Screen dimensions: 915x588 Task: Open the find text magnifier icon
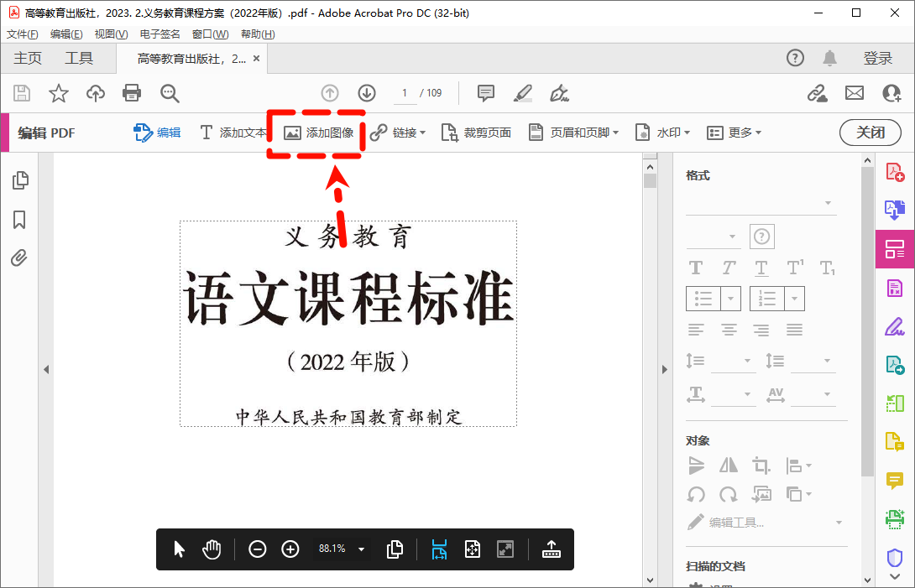(170, 93)
